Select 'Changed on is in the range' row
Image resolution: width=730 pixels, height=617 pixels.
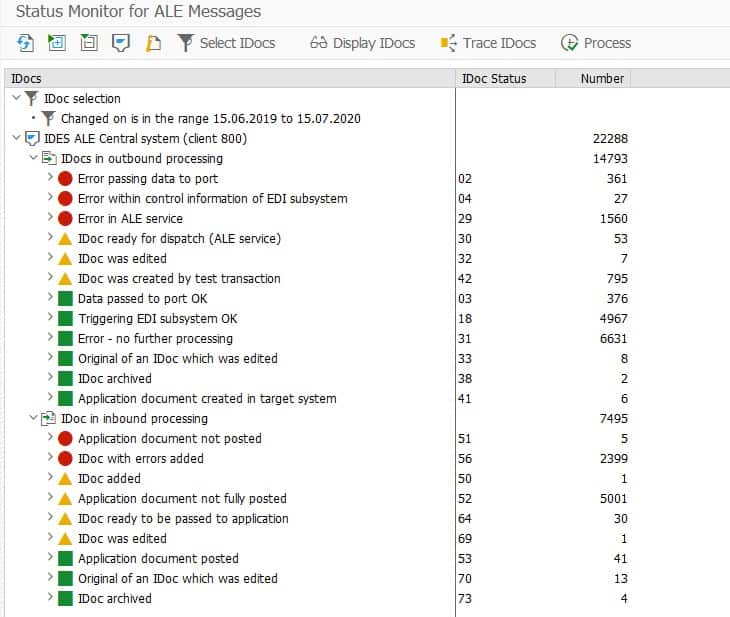coord(210,118)
